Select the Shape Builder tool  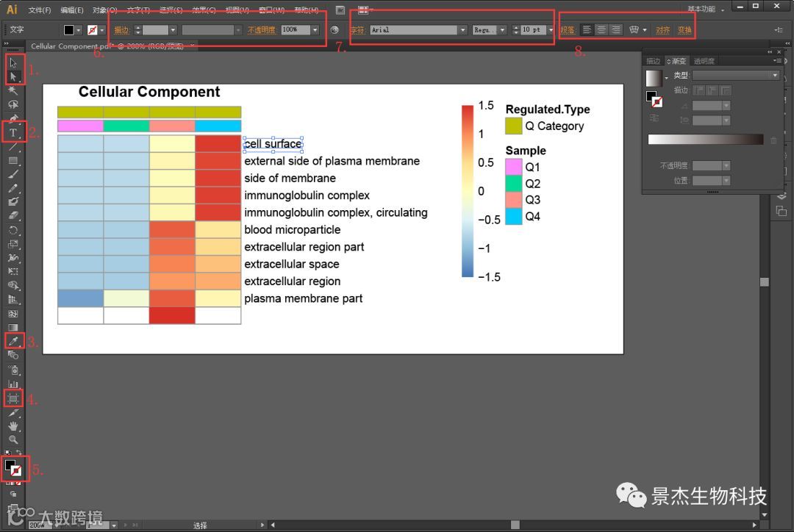coord(13,285)
